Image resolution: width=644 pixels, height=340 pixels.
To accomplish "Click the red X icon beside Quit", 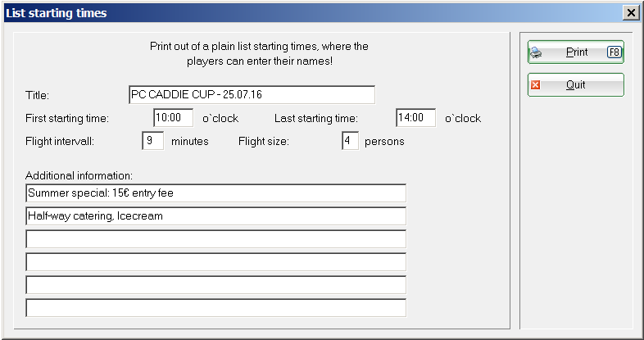I will pyautogui.click(x=535, y=85).
